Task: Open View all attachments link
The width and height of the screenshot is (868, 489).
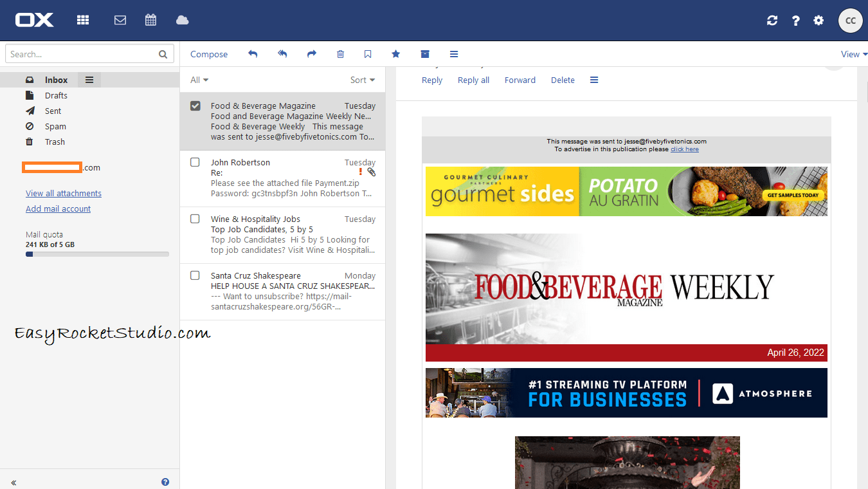Action: pyautogui.click(x=64, y=193)
